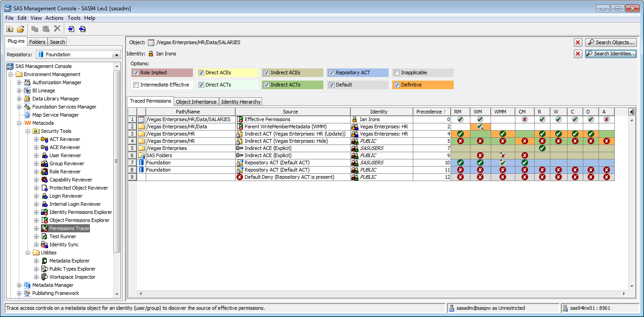Switch to the Object Inheritance tab
This screenshot has height=317, width=644.
pos(196,102)
